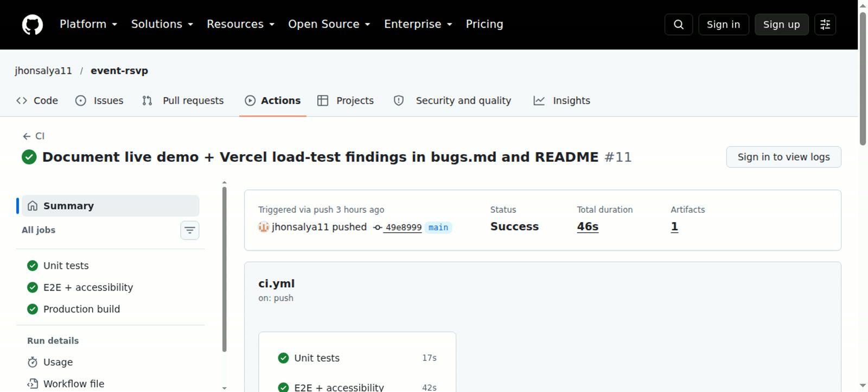Click the Workflow file icon
Image resolution: width=868 pixels, height=392 pixels.
coord(33,384)
